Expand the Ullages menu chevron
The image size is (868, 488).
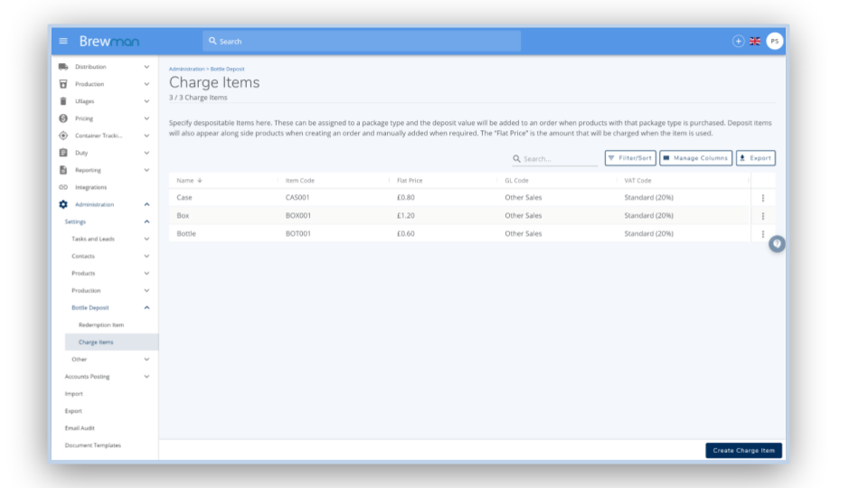(x=146, y=101)
